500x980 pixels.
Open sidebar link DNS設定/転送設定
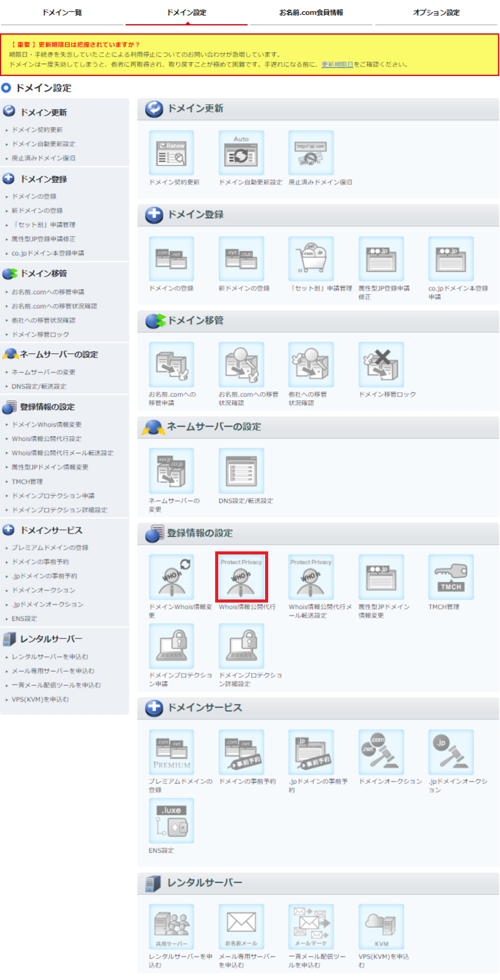tap(39, 386)
